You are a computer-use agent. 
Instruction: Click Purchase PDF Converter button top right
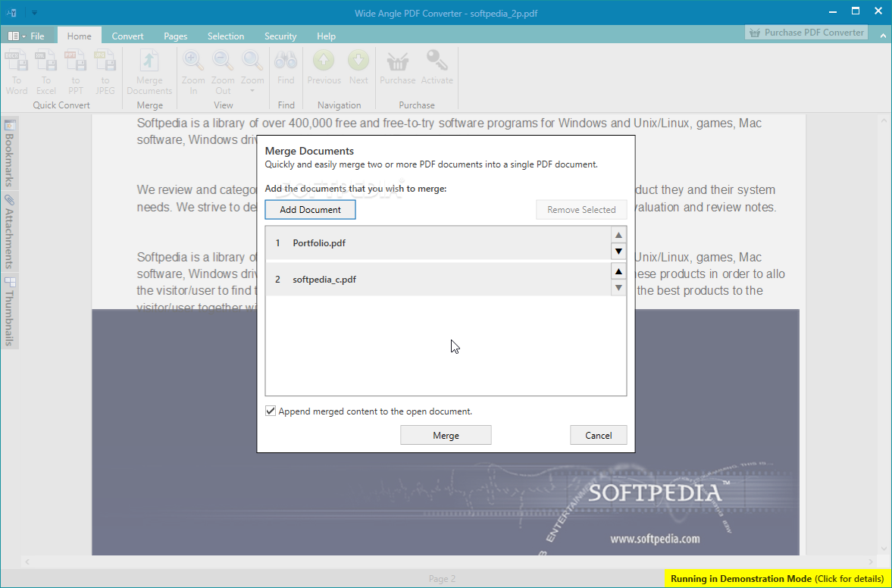pyautogui.click(x=806, y=33)
